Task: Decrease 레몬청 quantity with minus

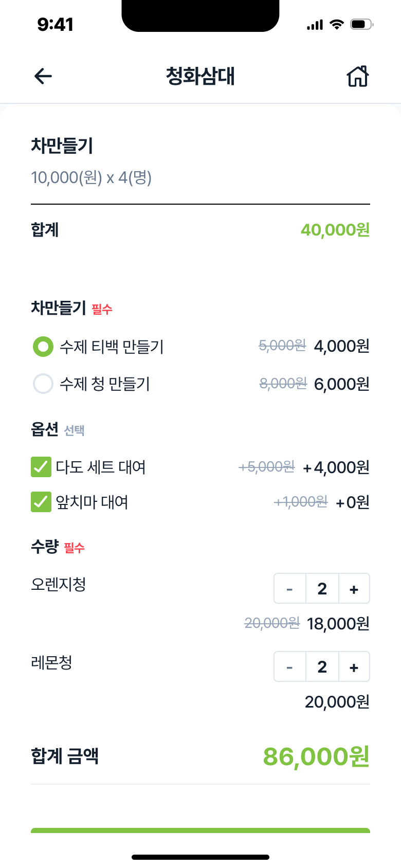Action: tap(290, 667)
